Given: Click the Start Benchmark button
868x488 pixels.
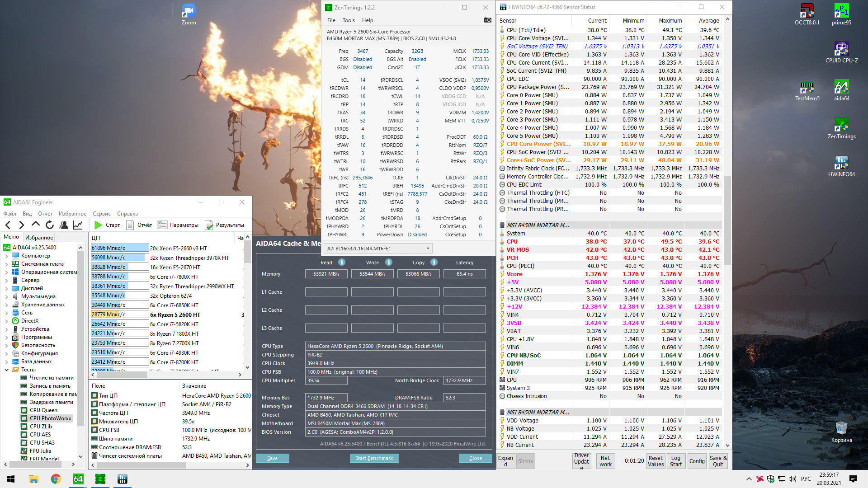Looking at the screenshot, I should (374, 458).
